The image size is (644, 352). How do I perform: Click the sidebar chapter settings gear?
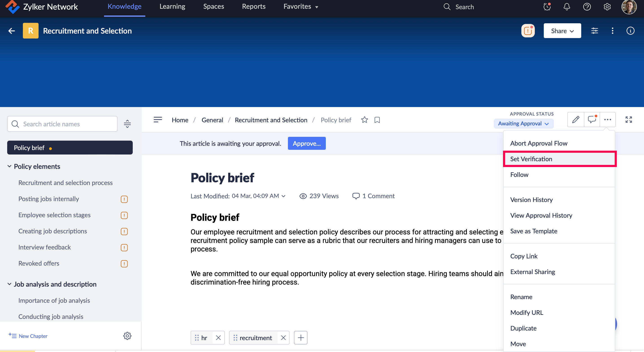click(x=127, y=336)
